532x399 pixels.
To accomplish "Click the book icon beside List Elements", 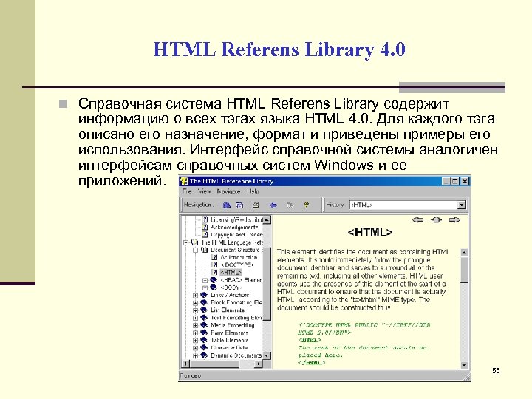I will [x=204, y=310].
